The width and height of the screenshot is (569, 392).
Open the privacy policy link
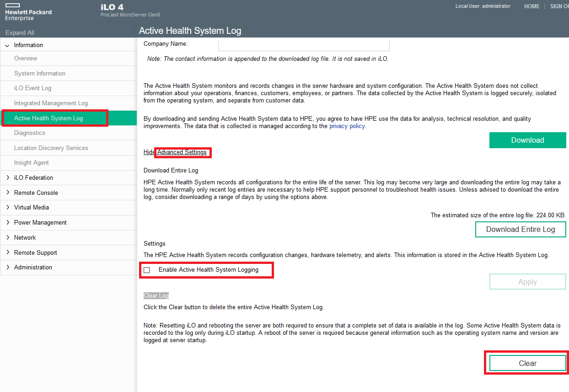[347, 126]
